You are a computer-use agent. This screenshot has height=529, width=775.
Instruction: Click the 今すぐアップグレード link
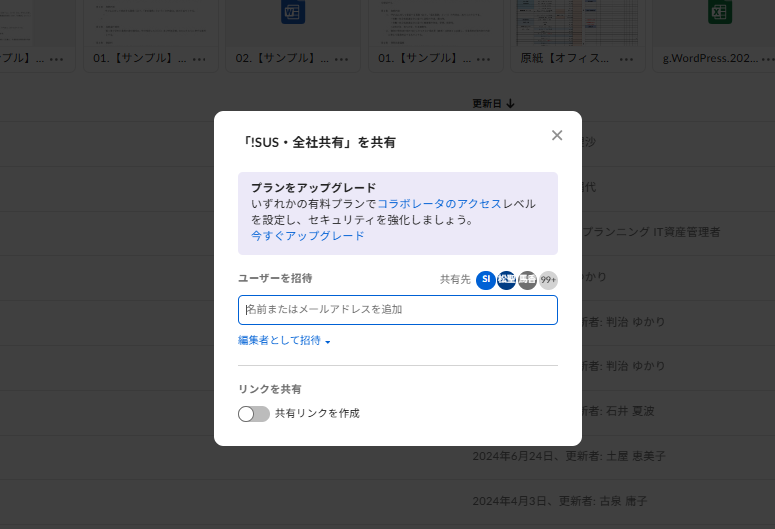(x=307, y=236)
